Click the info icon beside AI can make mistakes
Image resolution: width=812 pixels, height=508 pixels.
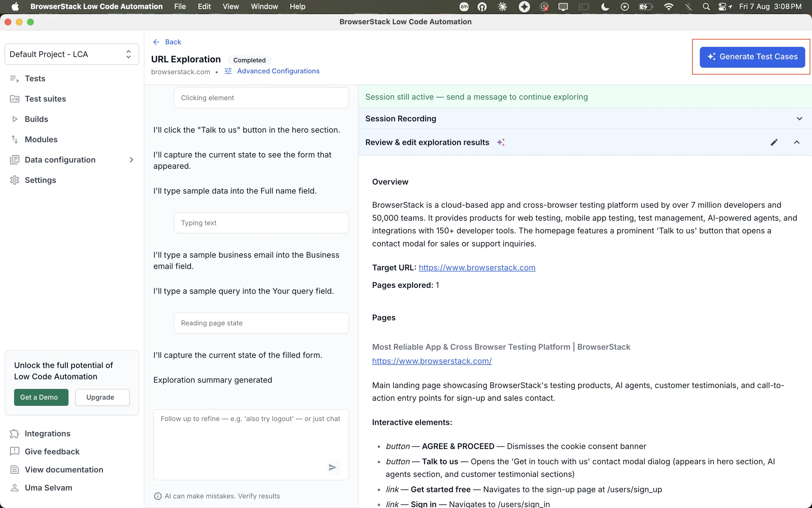click(x=157, y=496)
